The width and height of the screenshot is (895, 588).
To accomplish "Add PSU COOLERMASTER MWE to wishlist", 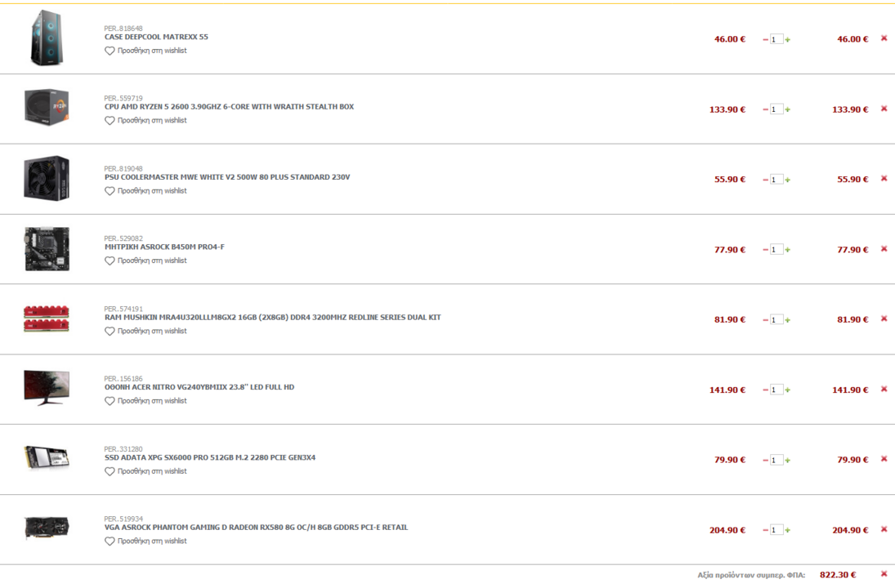I will pos(145,191).
